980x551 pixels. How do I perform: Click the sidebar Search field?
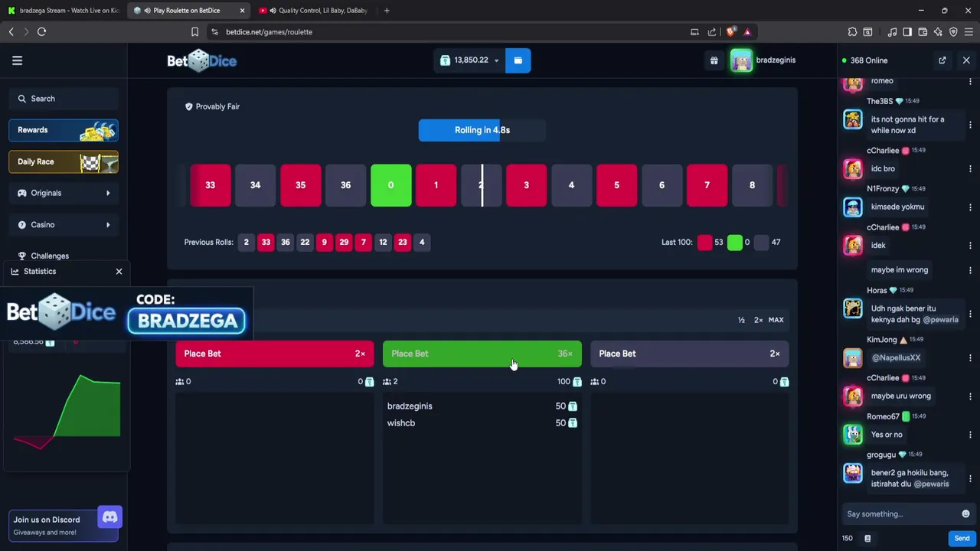[x=64, y=99]
